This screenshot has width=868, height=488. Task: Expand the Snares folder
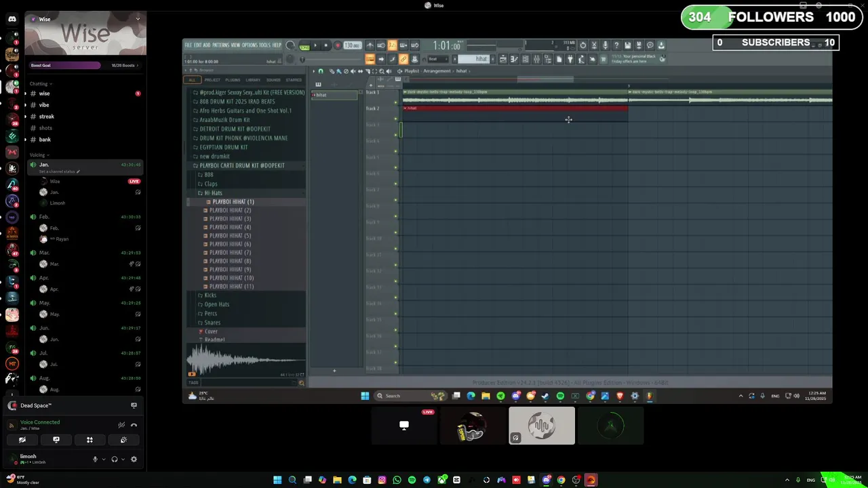[212, 323]
